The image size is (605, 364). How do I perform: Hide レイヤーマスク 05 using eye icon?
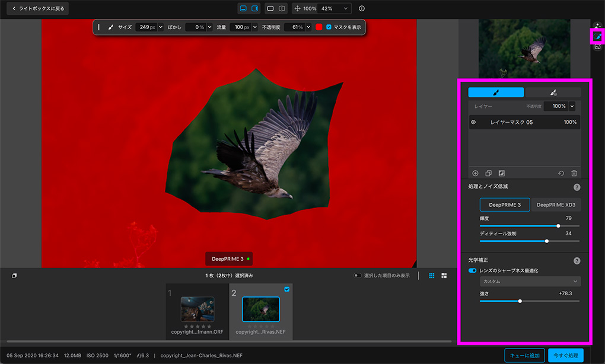coord(473,122)
